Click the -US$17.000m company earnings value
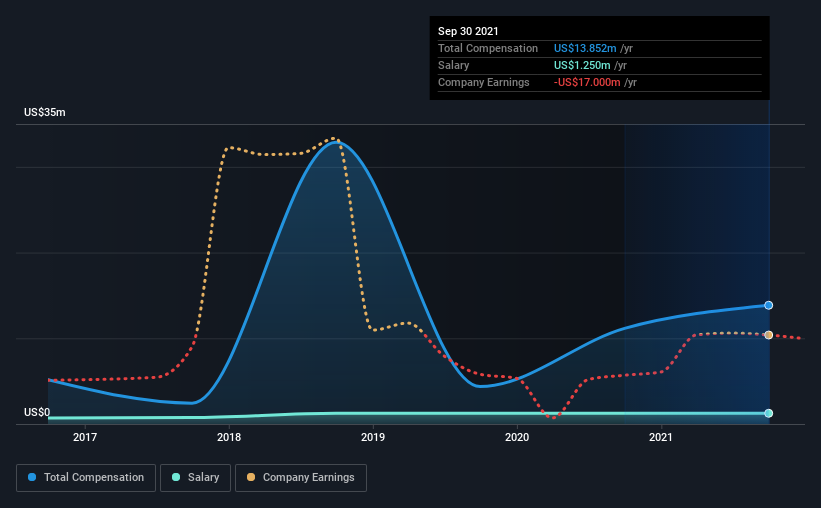The image size is (821, 508). (x=587, y=83)
